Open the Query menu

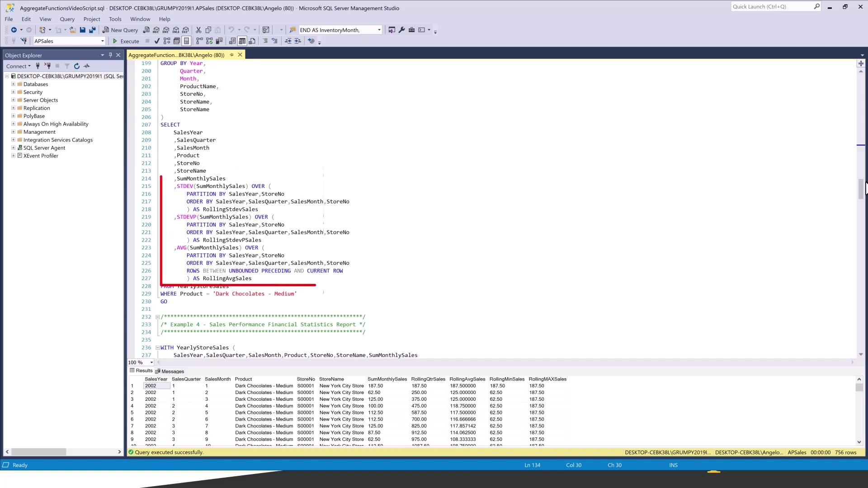(67, 19)
